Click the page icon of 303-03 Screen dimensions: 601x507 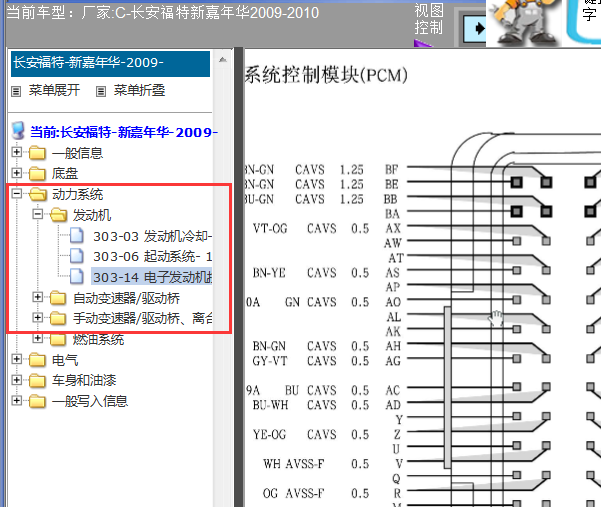point(77,235)
